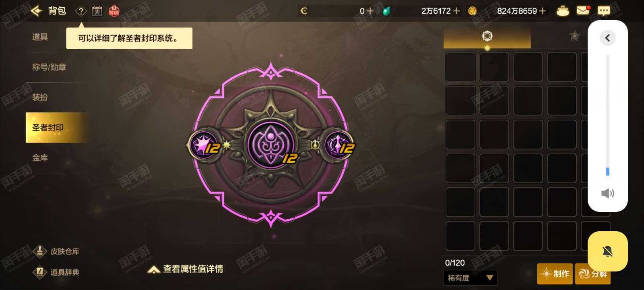This screenshot has height=290, width=644.
Task: Go back using the arrow beside 背包
Action: 37,11
